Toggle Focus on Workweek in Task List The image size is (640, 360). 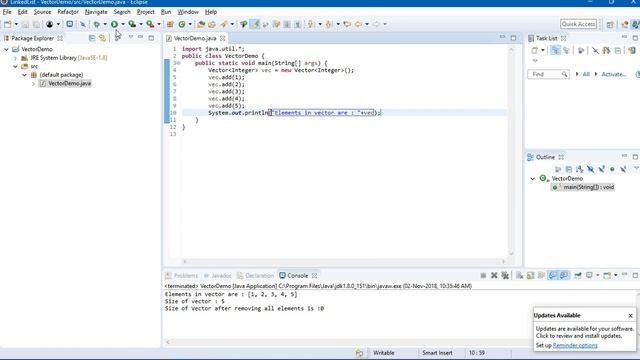581,51
